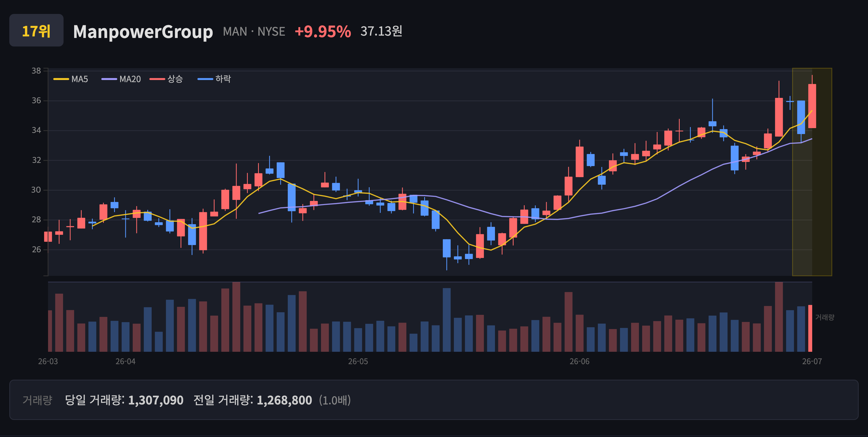868x437 pixels.
Task: Toggle the 상승 legend entry
Action: pyautogui.click(x=166, y=79)
